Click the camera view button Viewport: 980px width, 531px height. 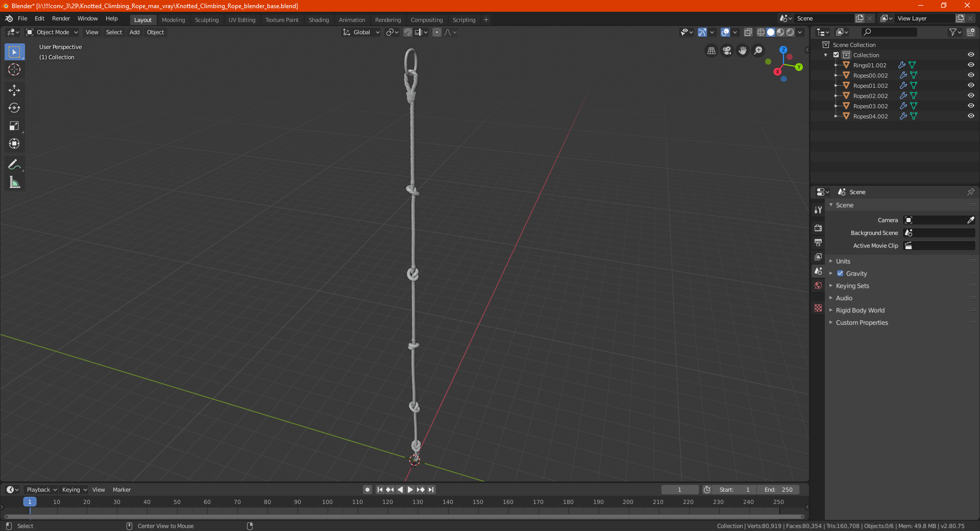tap(727, 51)
